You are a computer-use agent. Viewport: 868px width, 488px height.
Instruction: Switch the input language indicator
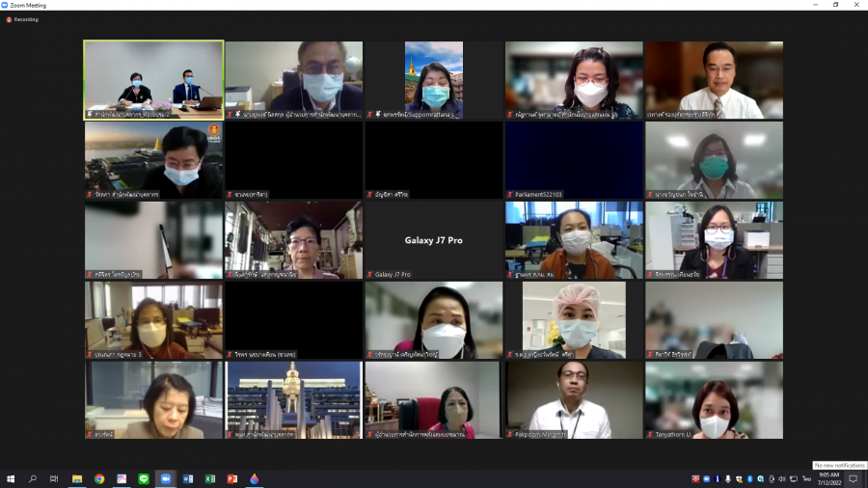pyautogui.click(x=806, y=478)
